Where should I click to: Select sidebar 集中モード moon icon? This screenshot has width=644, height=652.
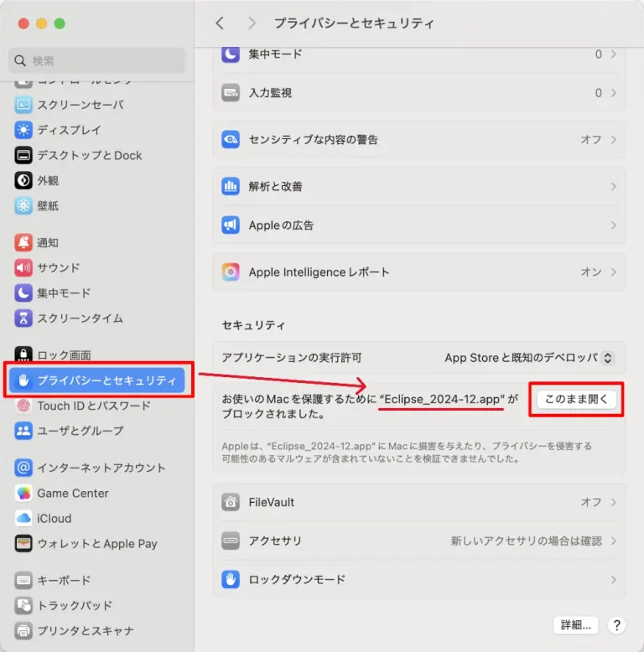pyautogui.click(x=23, y=293)
